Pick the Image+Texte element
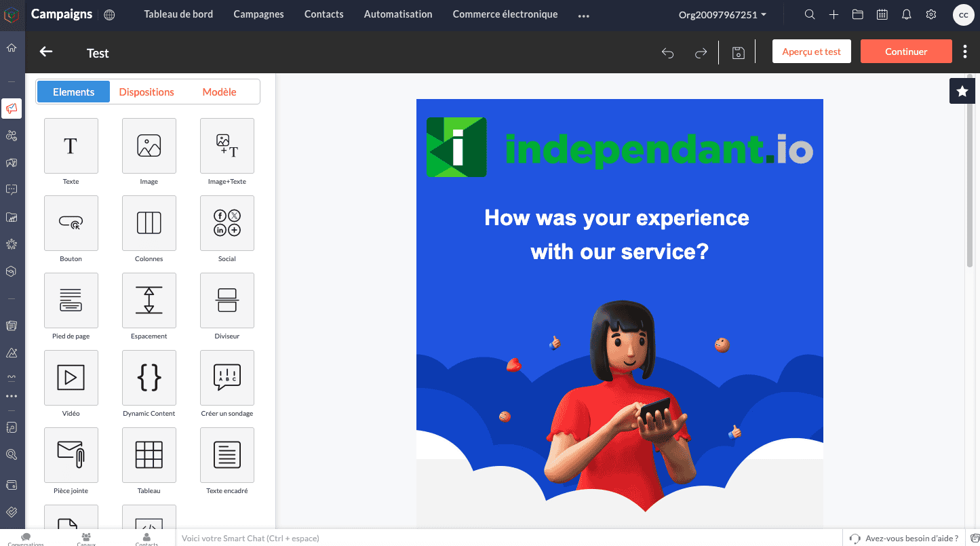Image resolution: width=980 pixels, height=546 pixels. (227, 146)
